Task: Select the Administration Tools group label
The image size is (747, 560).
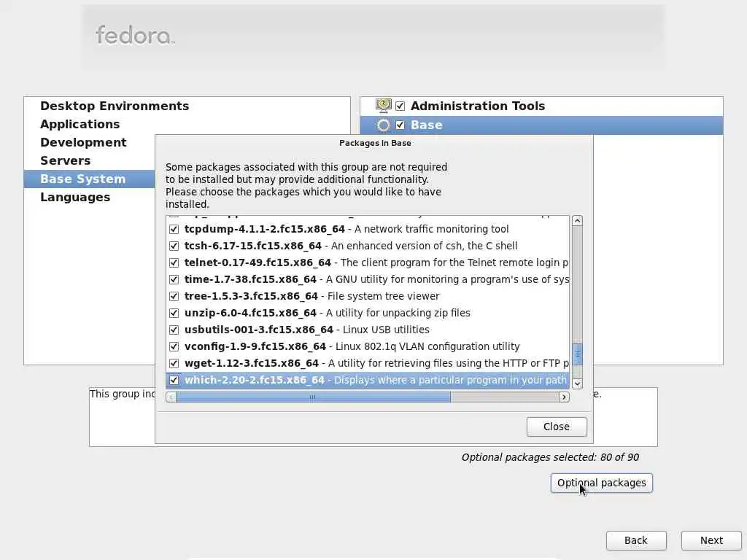Action: (x=478, y=106)
